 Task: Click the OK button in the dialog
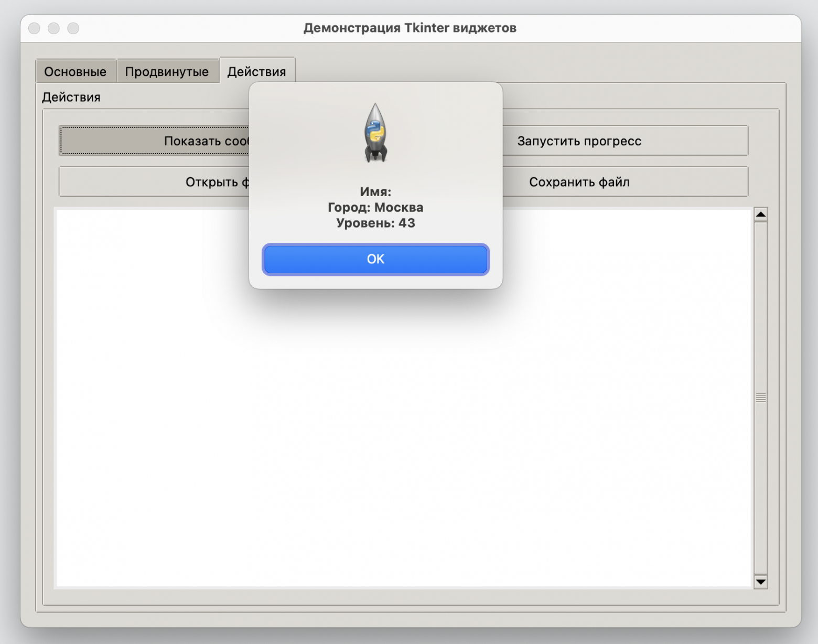click(x=375, y=259)
